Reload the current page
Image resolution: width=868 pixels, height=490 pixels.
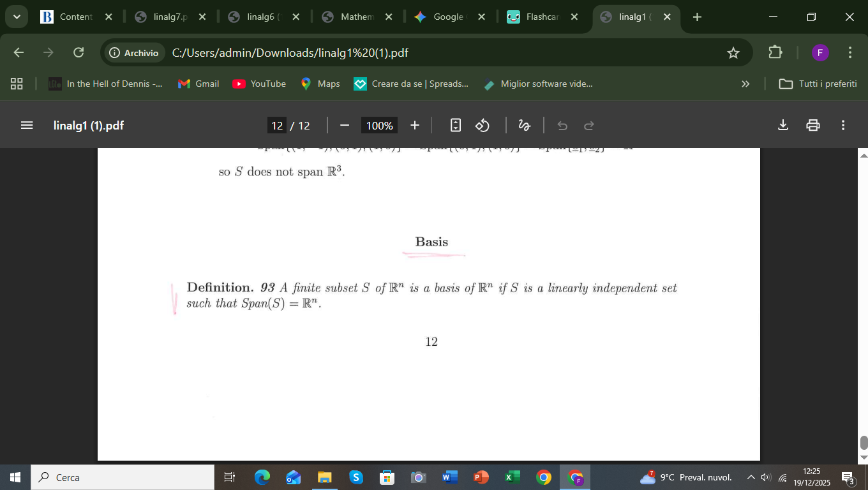coord(79,52)
